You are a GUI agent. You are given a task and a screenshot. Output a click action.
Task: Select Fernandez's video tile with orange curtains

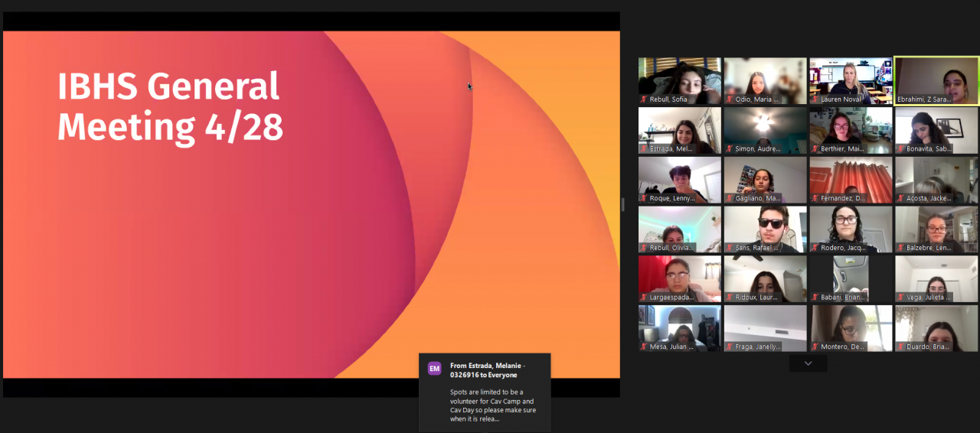[x=851, y=180]
